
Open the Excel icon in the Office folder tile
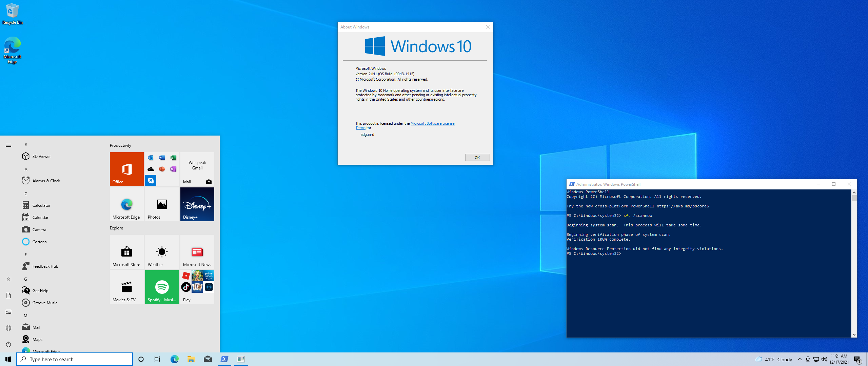point(173,158)
